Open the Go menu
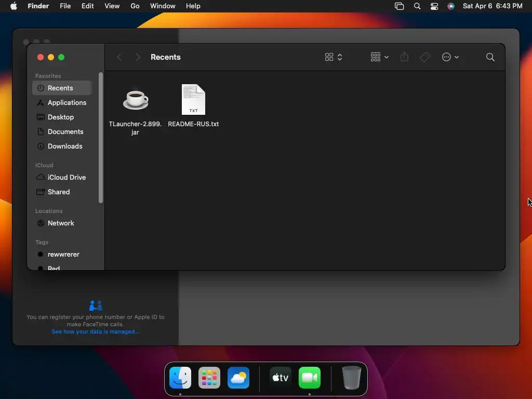This screenshot has width=532, height=399. coord(135,6)
